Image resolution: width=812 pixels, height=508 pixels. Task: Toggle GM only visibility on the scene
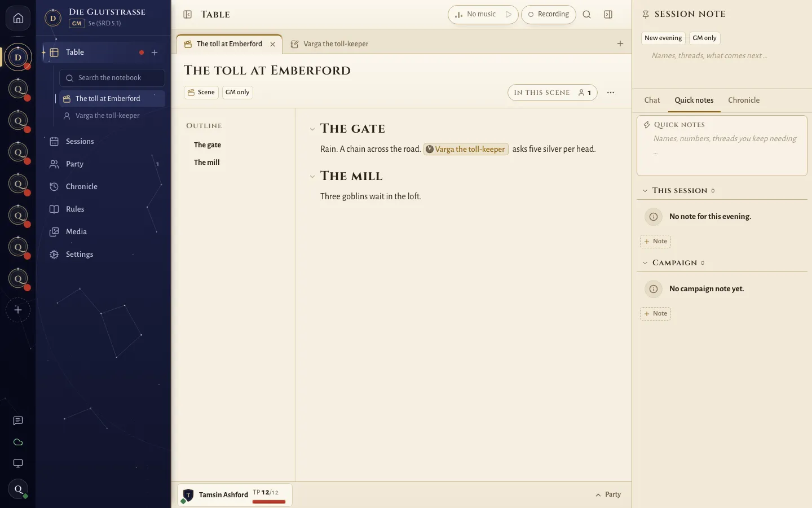pos(237,93)
